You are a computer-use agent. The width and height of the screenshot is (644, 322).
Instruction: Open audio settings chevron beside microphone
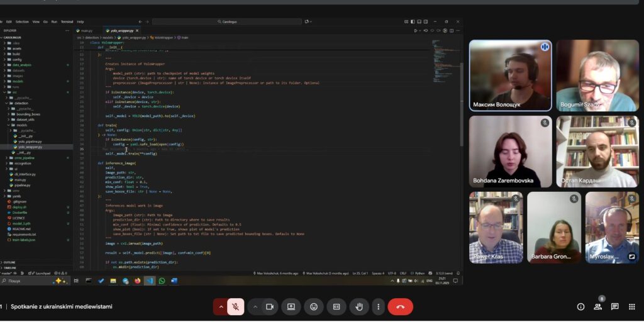click(221, 307)
